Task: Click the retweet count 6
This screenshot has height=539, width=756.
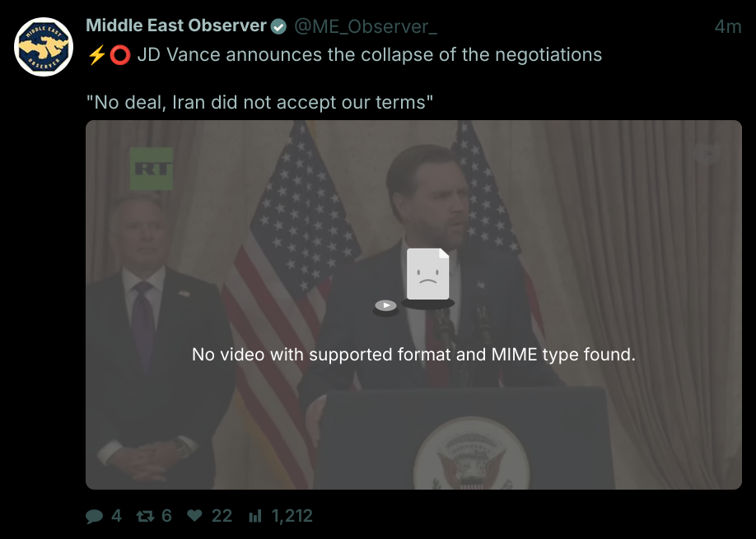Action: coord(166,516)
